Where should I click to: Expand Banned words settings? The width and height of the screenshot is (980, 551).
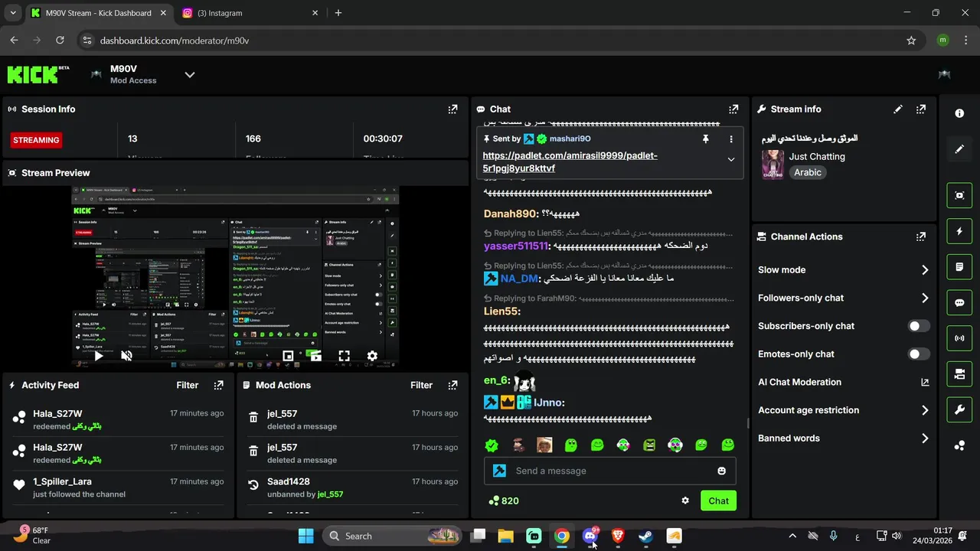pyautogui.click(x=925, y=439)
